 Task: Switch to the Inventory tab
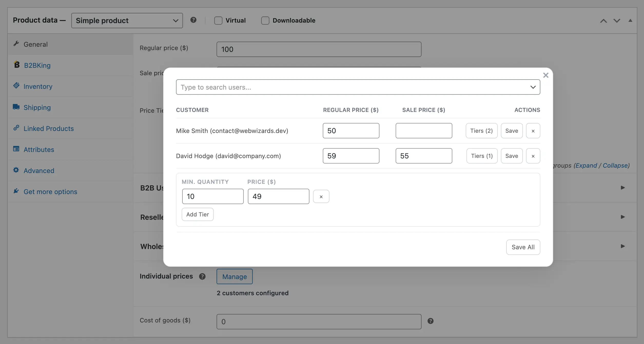coord(38,86)
